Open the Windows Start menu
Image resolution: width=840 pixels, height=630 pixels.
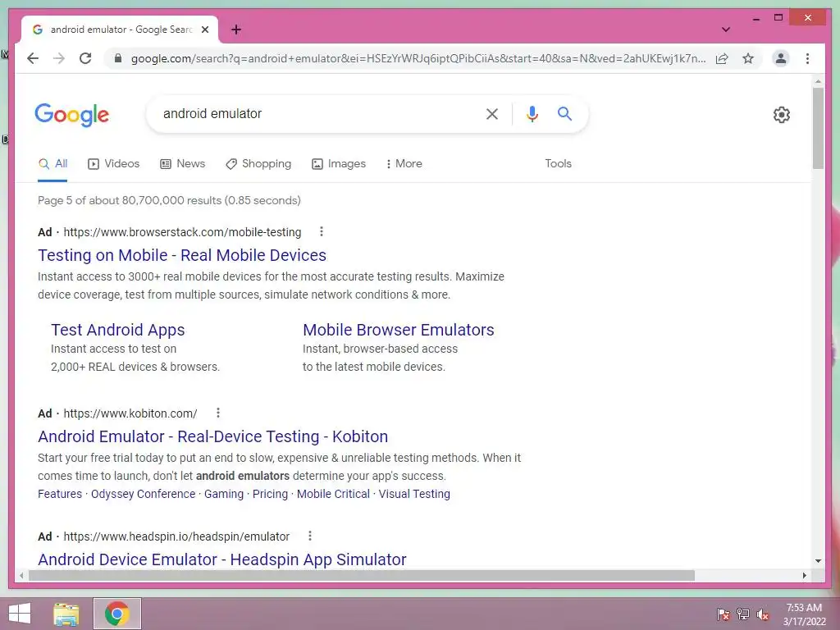[x=20, y=614]
